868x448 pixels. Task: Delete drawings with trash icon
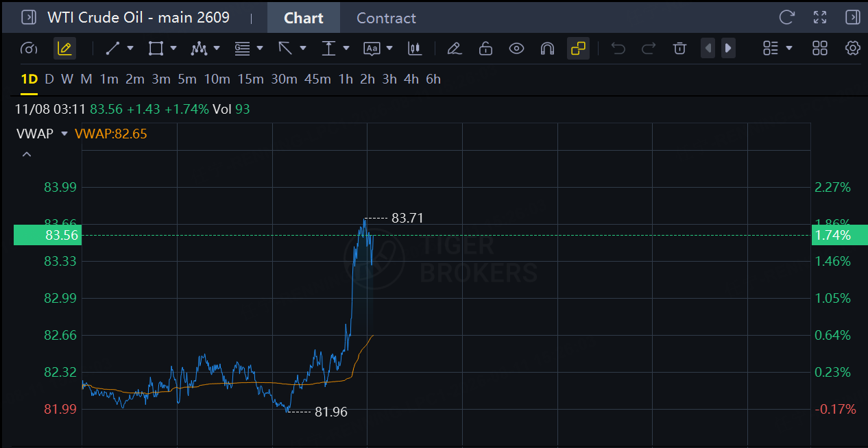click(679, 48)
